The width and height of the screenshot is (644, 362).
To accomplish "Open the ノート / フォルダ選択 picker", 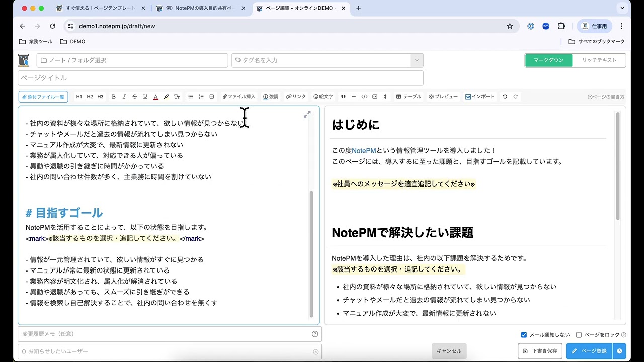I will point(131,60).
